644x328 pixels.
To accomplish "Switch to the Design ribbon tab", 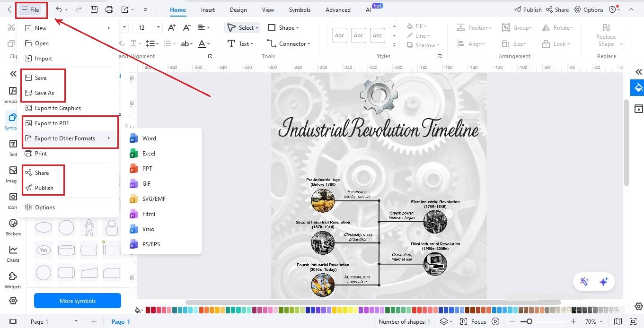I will click(238, 9).
